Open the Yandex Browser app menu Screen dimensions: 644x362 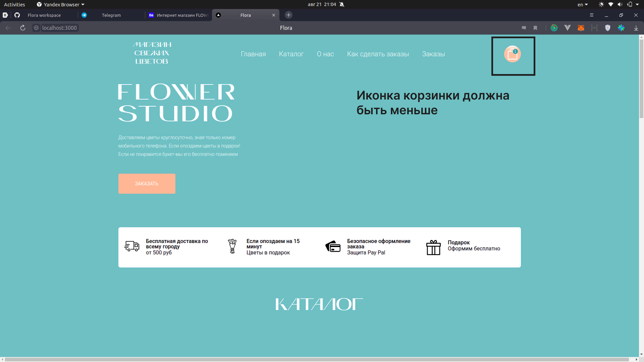click(61, 5)
